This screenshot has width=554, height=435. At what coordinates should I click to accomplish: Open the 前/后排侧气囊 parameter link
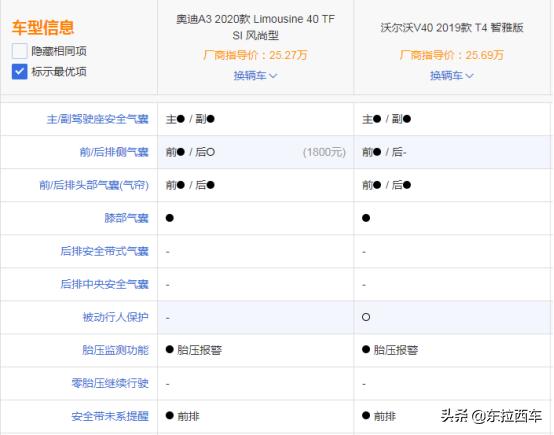click(x=114, y=152)
